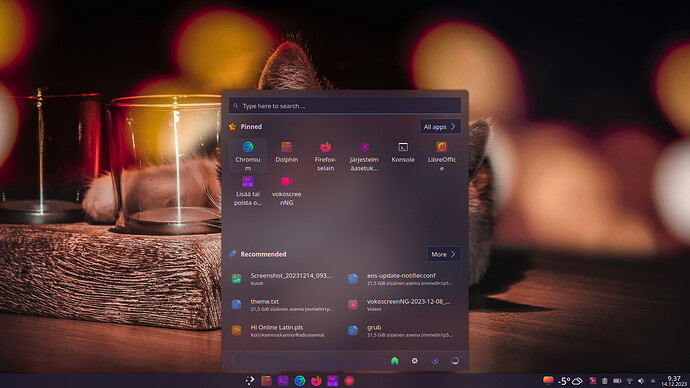
Task: Open the clock showing 9.37
Action: [674, 381]
